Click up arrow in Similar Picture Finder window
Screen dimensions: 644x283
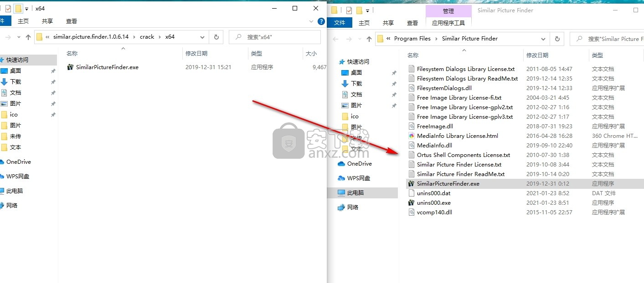[369, 39]
